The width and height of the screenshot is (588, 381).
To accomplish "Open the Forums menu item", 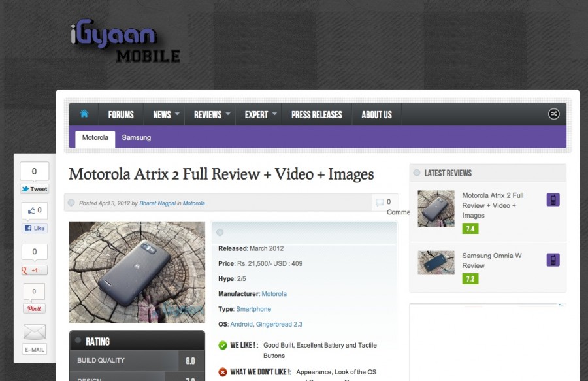I will click(121, 114).
